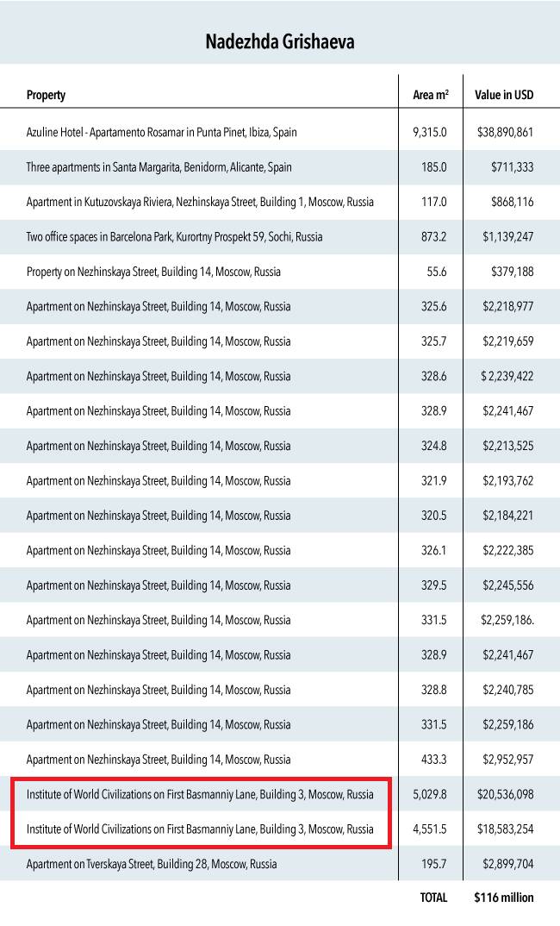
Task: Select the Property on Nezhinskaya Street row
Action: click(x=153, y=272)
